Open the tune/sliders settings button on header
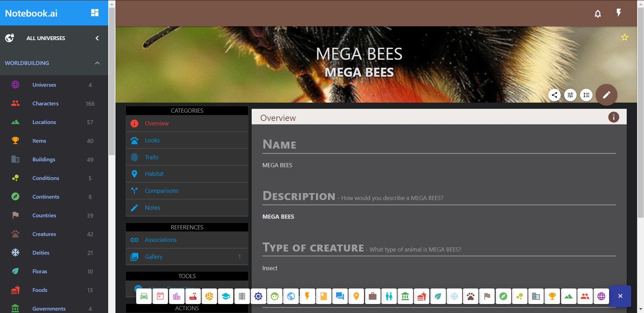Screen dimensions: 644x313 570,95
